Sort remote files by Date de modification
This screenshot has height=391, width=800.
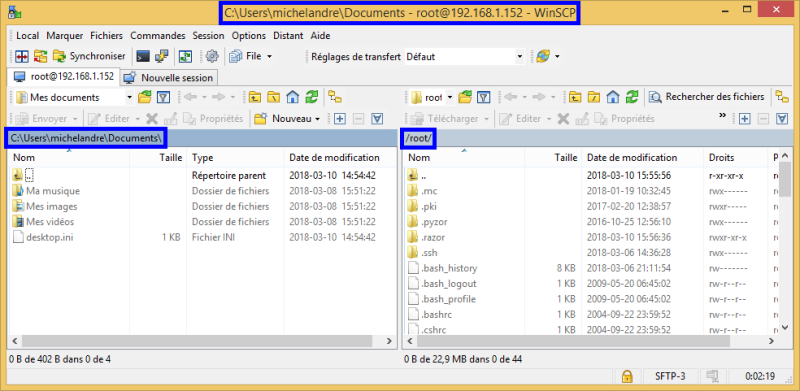[643, 158]
